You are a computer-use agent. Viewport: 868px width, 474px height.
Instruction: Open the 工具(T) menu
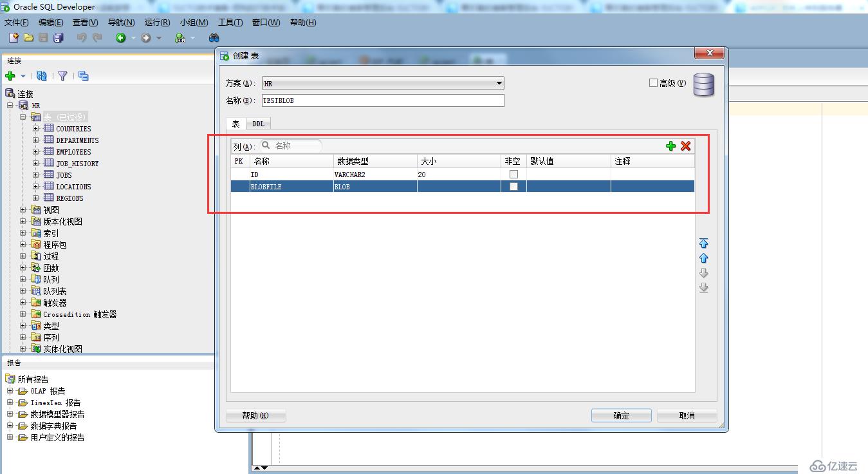click(x=230, y=23)
